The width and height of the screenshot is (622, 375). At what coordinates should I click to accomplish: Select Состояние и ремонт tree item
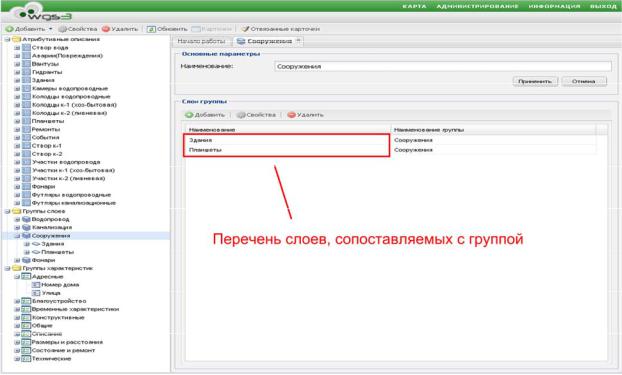pyautogui.click(x=63, y=350)
